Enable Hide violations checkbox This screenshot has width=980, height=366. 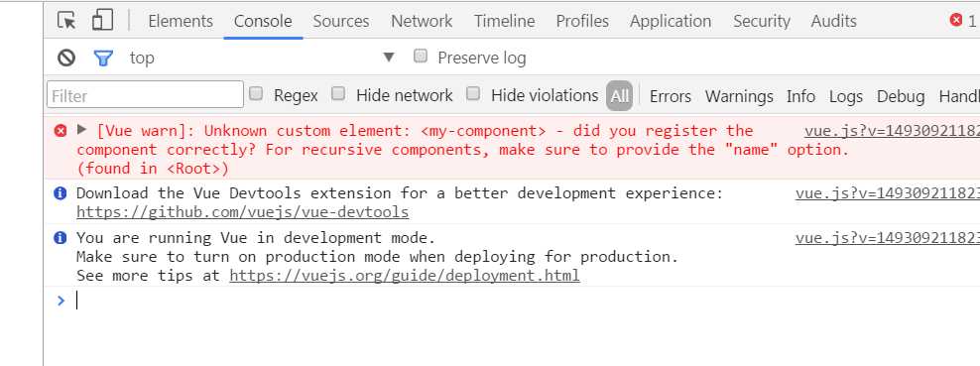[x=473, y=94]
